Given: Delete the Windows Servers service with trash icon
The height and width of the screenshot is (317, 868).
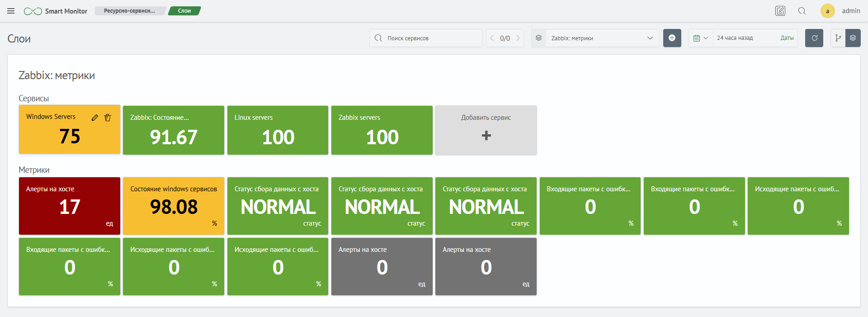Looking at the screenshot, I should click(108, 118).
